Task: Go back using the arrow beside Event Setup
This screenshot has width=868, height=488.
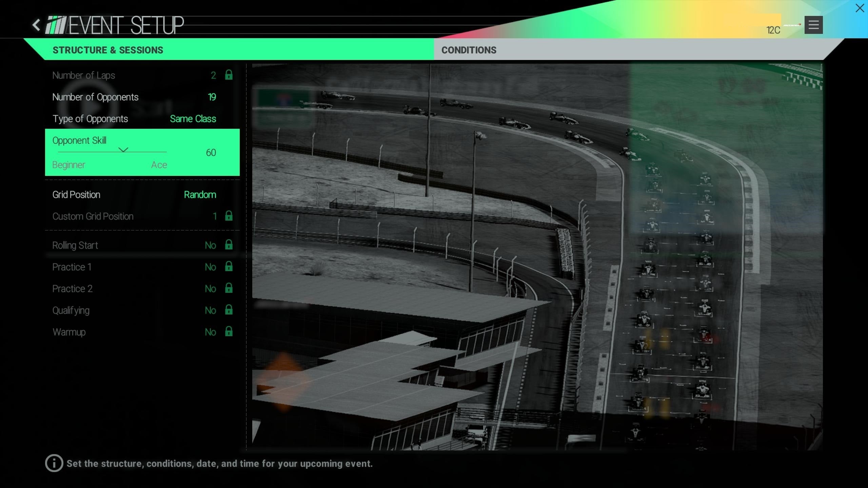Action: click(36, 25)
